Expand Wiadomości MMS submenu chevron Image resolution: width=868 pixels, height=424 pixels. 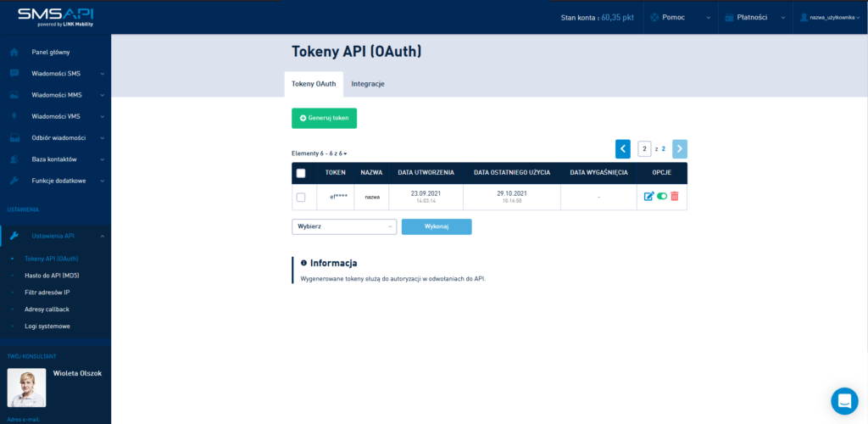point(103,95)
